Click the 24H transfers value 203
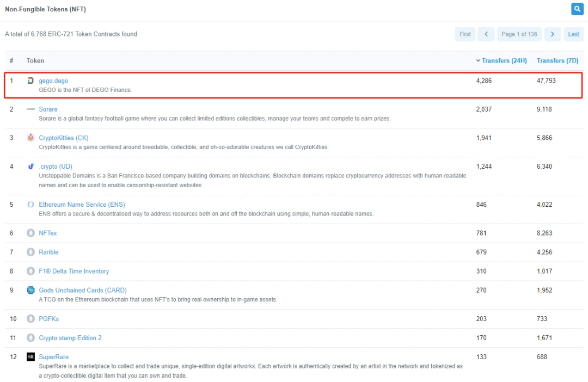This screenshot has height=382, width=588. [481, 319]
